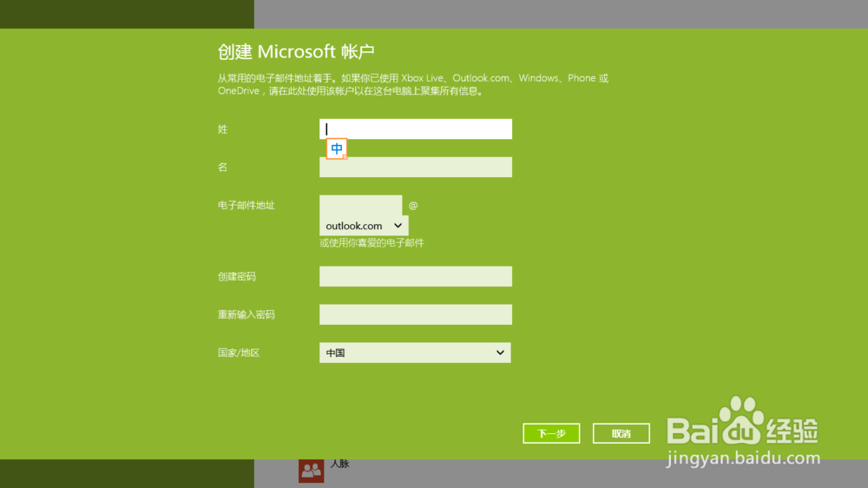Click the 创建密码 label
Viewport: 868px width, 488px height.
[x=237, y=276]
